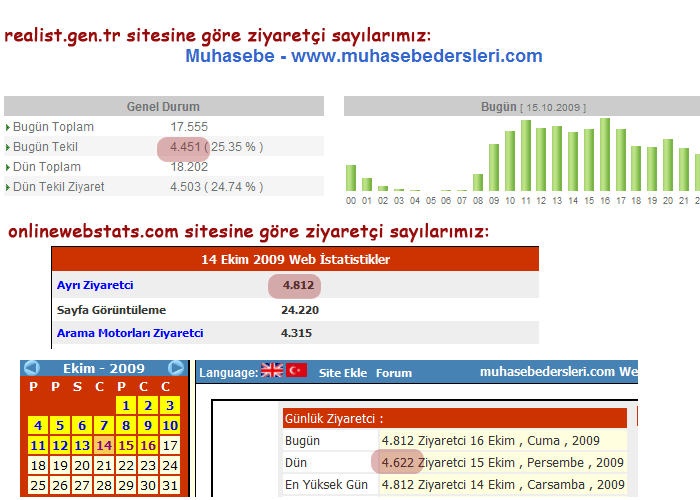Open the Ayrı Ziyaretci link
Screen dimensions: 700x500
(95, 286)
